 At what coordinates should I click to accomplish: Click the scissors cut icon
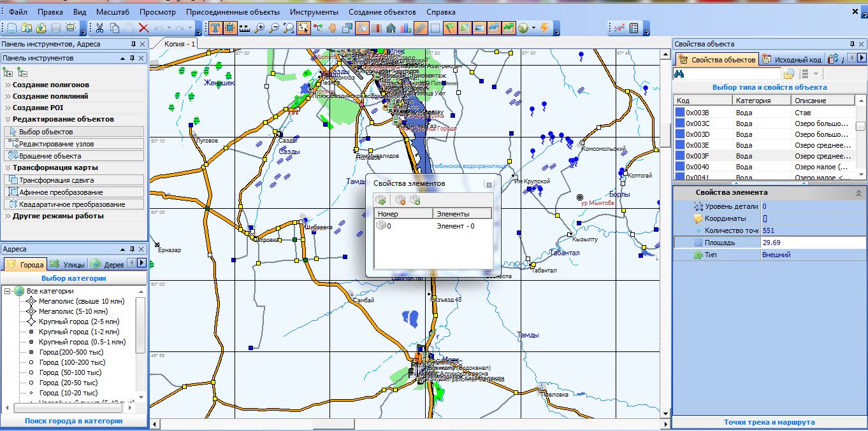99,28
